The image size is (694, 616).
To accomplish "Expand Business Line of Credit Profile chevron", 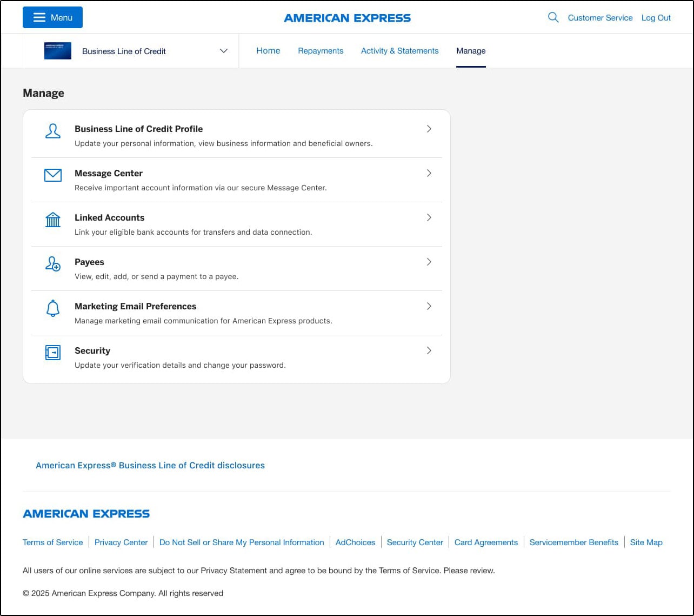I will tap(429, 129).
